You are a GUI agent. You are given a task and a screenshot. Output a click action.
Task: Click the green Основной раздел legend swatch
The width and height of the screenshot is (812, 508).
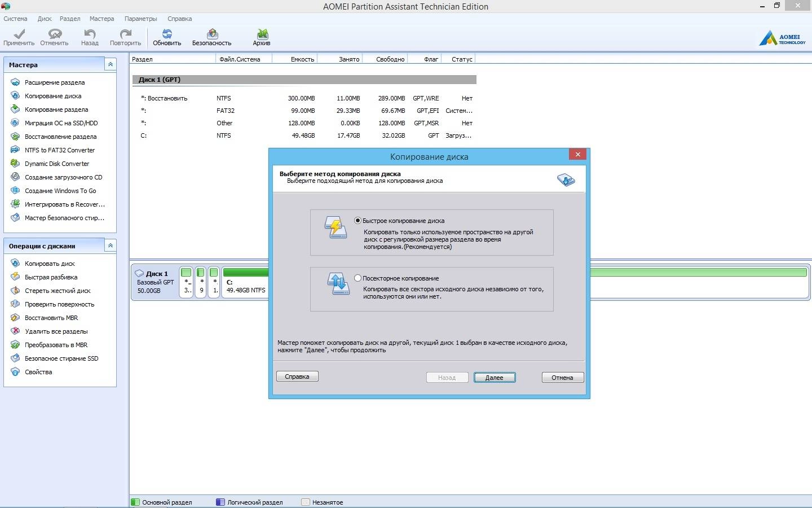135,502
